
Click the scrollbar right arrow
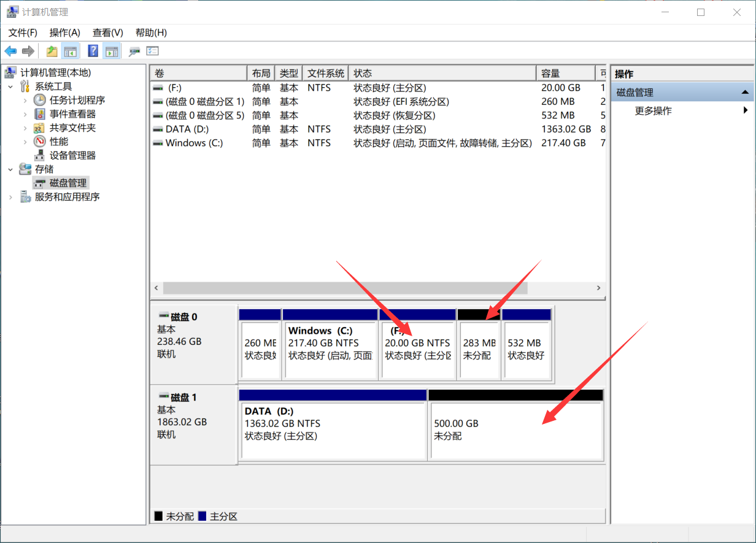[x=599, y=288]
